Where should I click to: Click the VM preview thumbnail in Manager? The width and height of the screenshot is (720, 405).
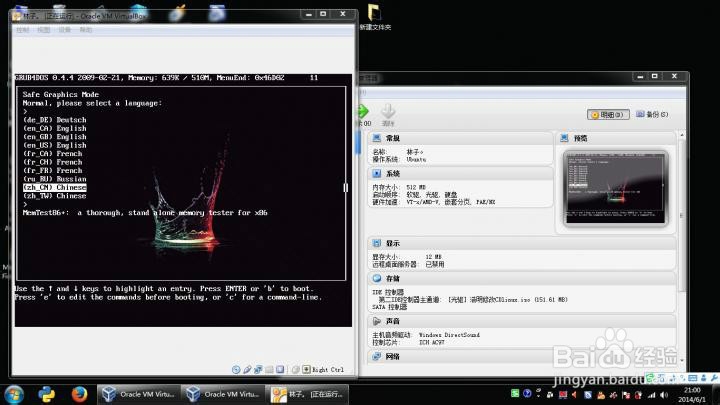click(x=615, y=188)
